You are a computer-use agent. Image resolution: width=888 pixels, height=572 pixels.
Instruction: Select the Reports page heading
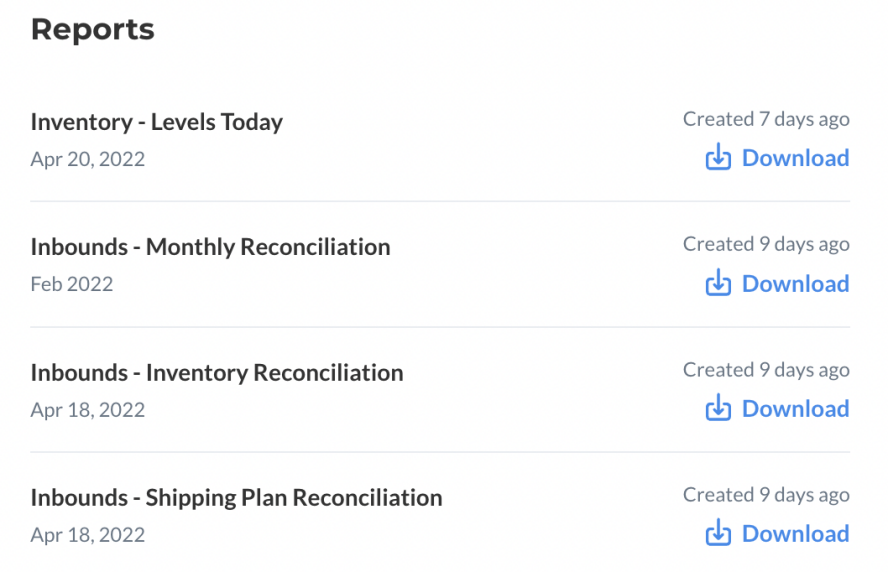click(93, 30)
